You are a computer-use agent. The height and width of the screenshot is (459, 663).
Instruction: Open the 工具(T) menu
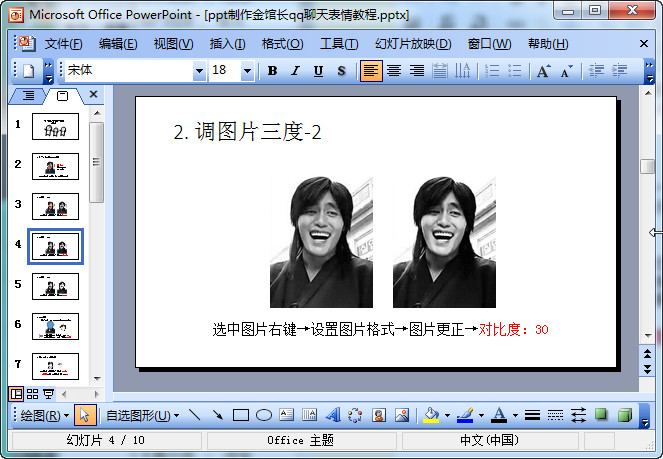339,44
